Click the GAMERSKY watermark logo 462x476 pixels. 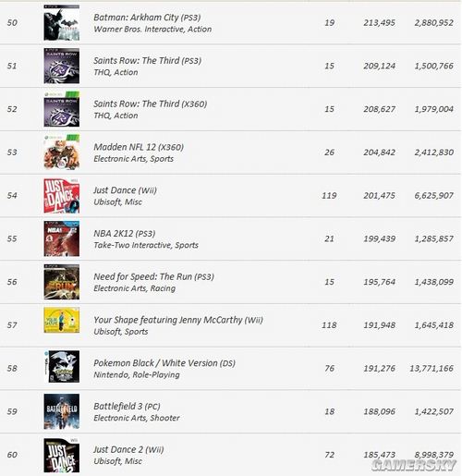(413, 465)
